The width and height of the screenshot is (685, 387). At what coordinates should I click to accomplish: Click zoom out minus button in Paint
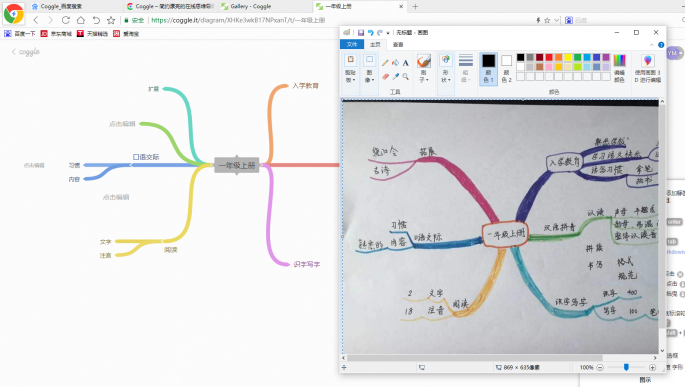point(600,367)
